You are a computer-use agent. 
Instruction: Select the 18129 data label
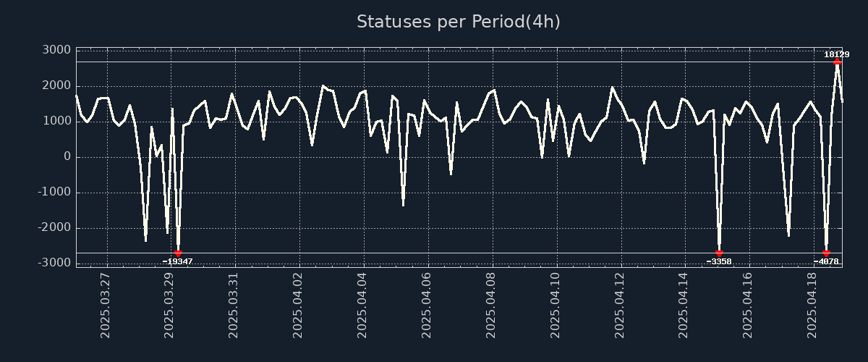point(837,54)
